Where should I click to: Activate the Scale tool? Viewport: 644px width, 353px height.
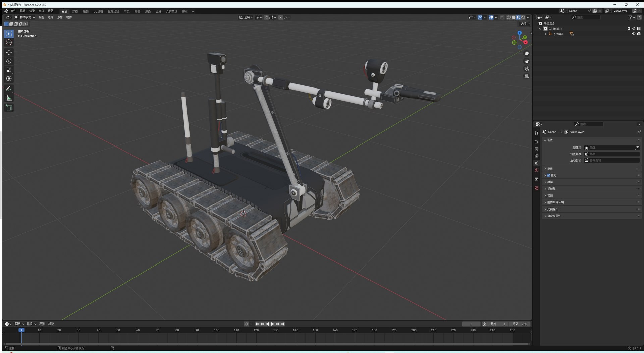9,70
